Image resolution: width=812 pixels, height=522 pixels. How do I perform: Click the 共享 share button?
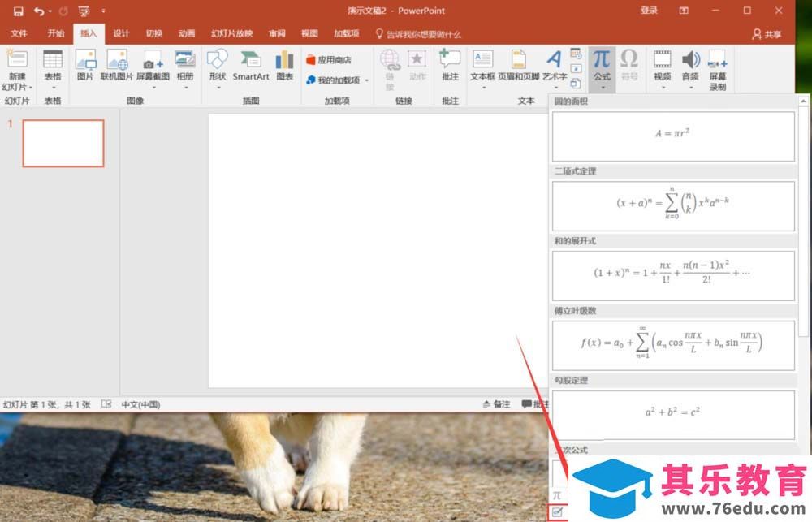point(767,34)
